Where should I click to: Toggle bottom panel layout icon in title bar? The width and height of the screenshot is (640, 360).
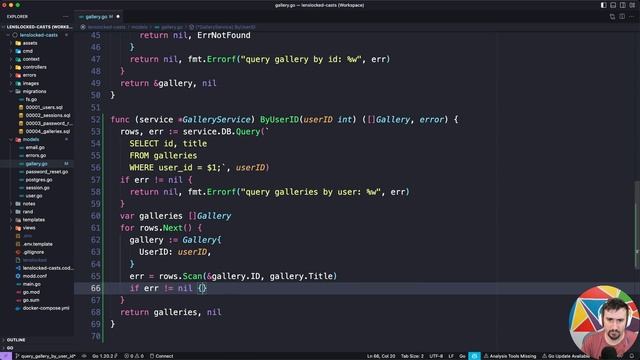coord(613,5)
